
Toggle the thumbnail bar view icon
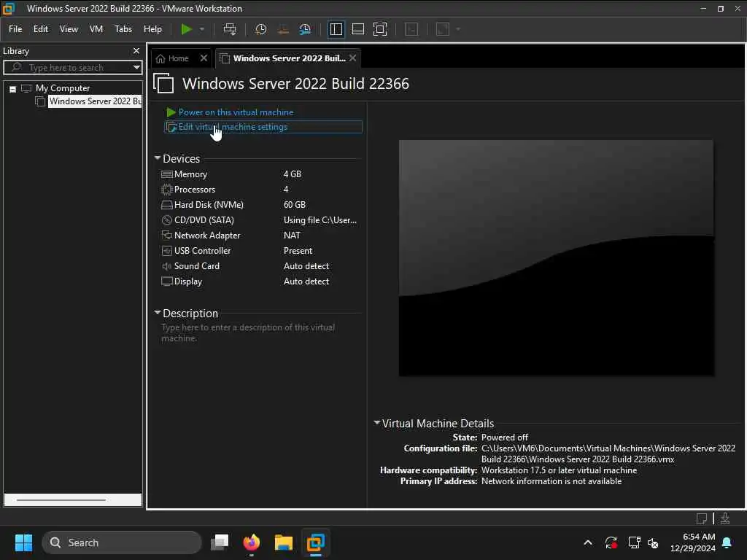(357, 29)
